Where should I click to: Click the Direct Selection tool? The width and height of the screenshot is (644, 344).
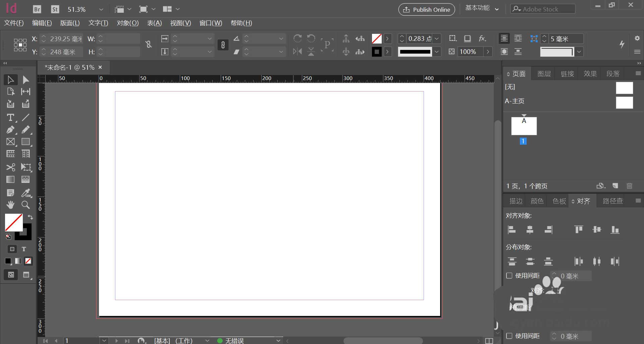pyautogui.click(x=25, y=80)
